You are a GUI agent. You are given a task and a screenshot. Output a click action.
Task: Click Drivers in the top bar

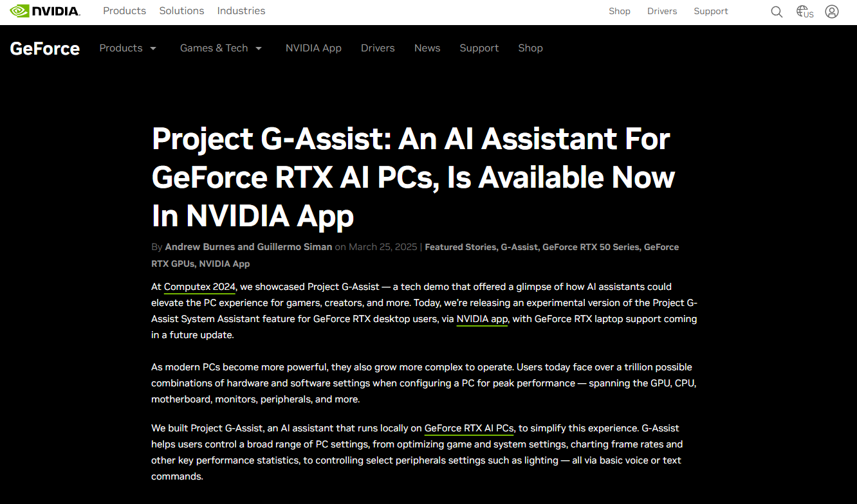click(x=662, y=12)
